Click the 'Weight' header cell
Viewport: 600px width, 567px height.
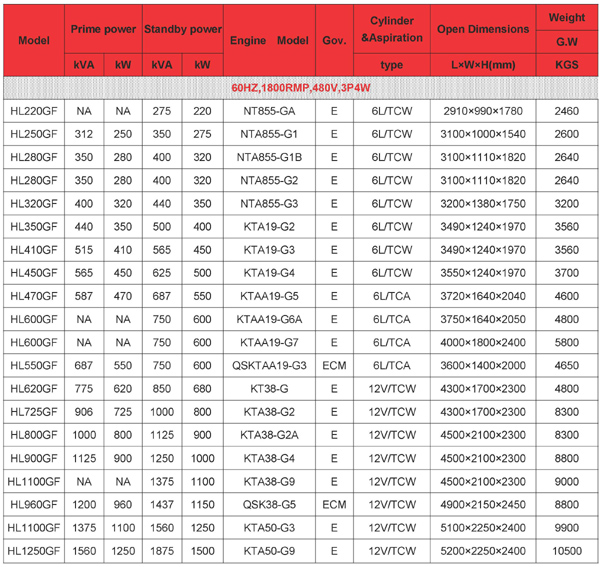coord(567,18)
